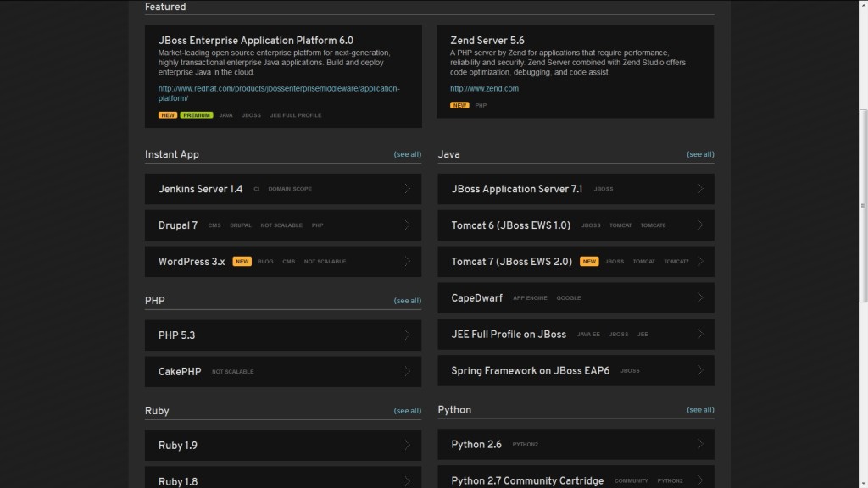
Task: See all Python cartridges
Action: pos(700,409)
